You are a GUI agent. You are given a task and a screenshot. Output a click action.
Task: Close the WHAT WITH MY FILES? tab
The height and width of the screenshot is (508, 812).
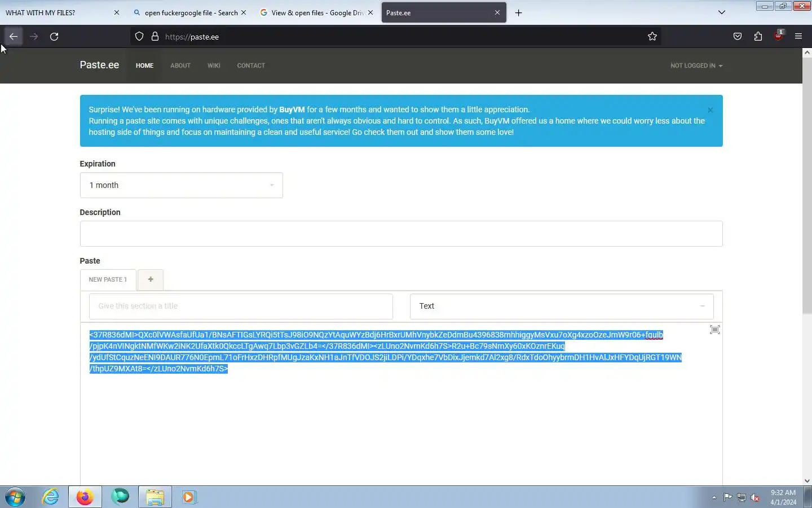[117, 12]
